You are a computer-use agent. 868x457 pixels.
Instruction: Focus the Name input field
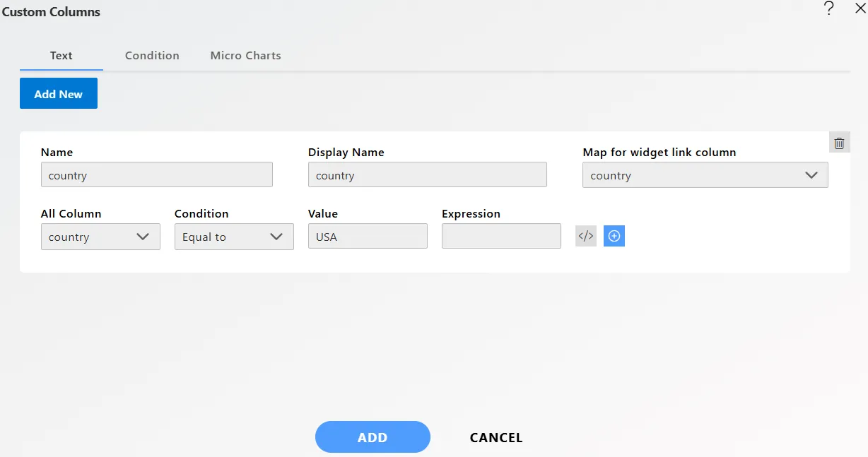point(156,174)
